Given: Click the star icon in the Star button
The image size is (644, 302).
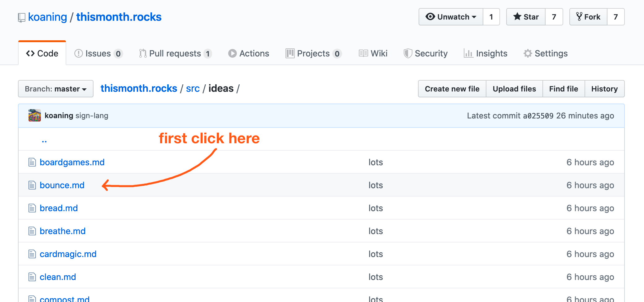Looking at the screenshot, I should 517,16.
